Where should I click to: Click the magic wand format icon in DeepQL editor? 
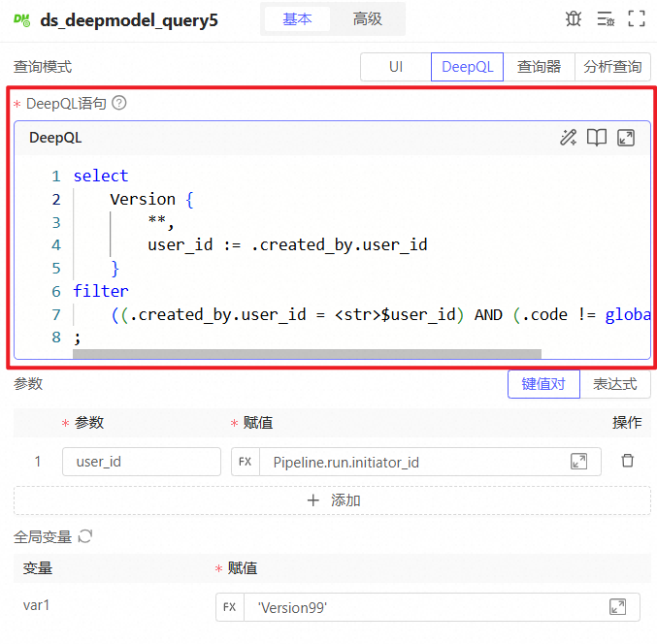pos(569,138)
